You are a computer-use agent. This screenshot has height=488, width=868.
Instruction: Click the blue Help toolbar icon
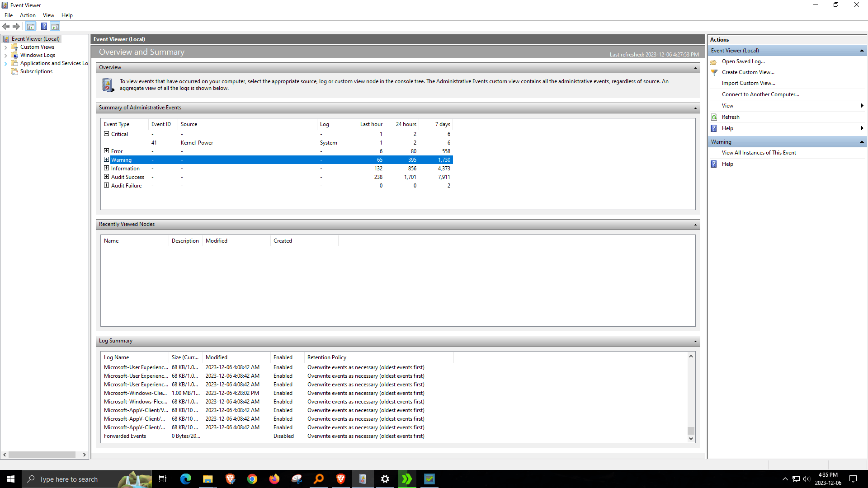coord(44,26)
